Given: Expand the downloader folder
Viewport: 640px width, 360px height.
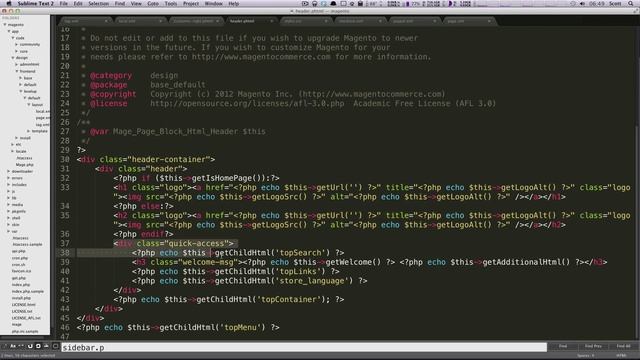Looking at the screenshot, I should click(9, 171).
